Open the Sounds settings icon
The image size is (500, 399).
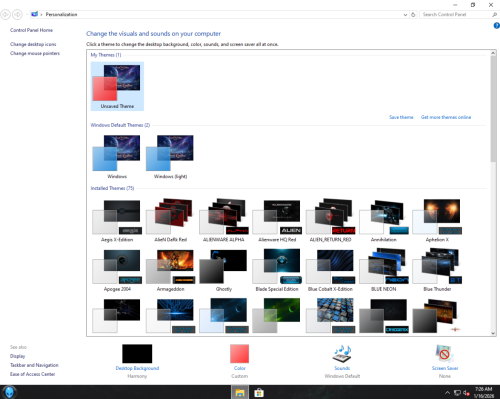pyautogui.click(x=342, y=354)
